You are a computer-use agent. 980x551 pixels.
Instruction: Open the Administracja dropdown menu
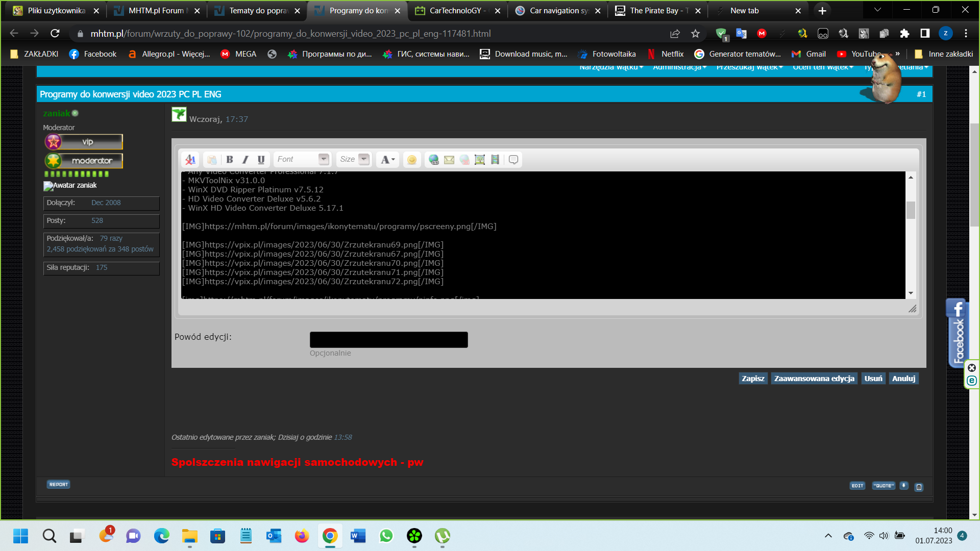point(679,68)
